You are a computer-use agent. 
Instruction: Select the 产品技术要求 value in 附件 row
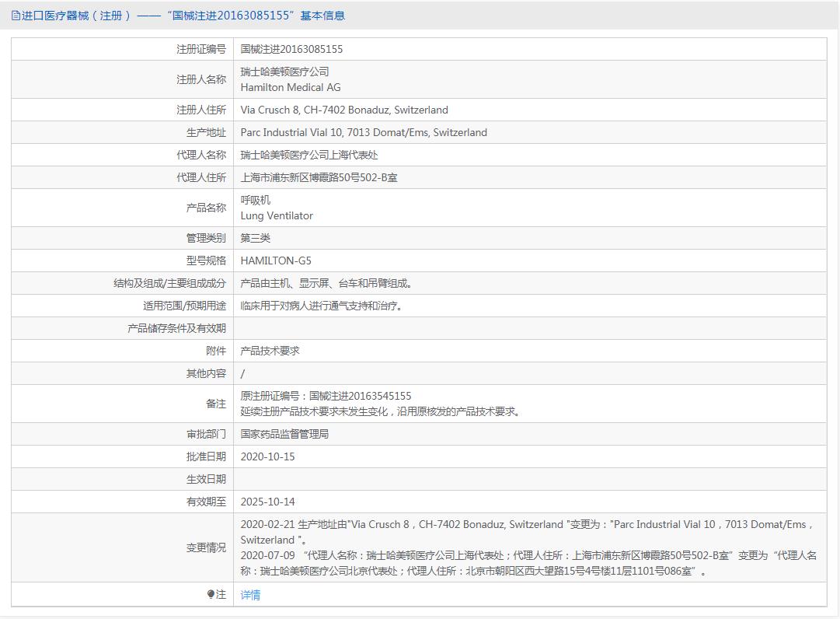coord(270,351)
